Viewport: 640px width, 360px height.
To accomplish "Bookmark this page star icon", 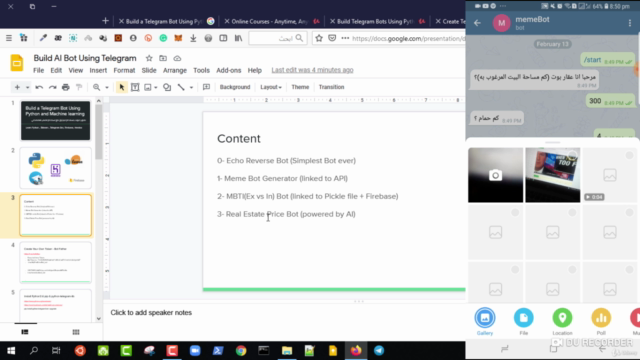I will pos(319,38).
